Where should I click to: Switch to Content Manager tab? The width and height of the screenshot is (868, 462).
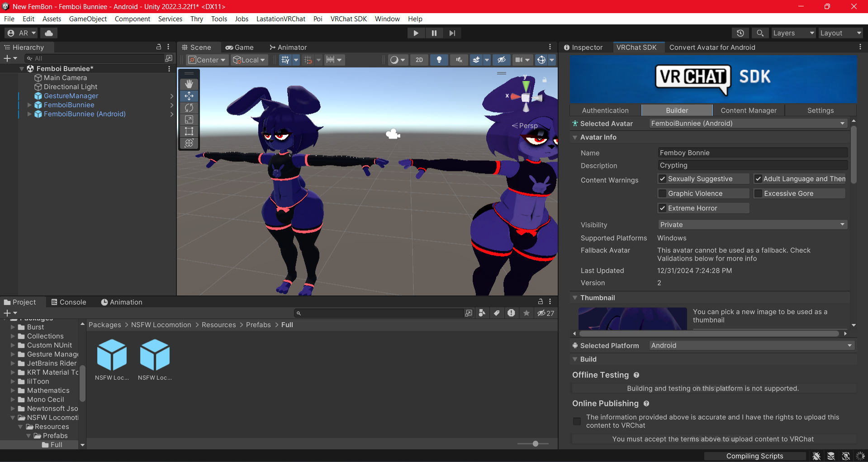tap(749, 110)
